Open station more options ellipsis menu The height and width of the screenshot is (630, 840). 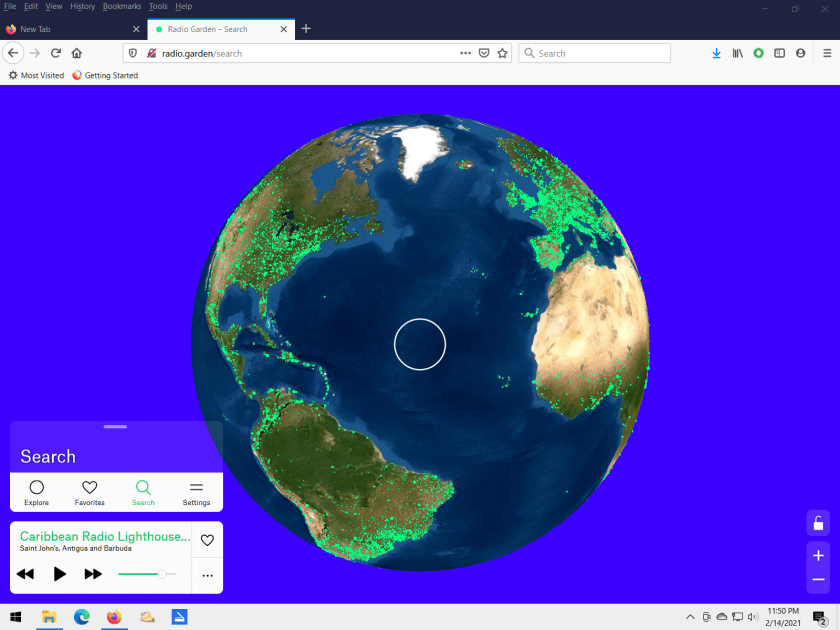tap(207, 575)
